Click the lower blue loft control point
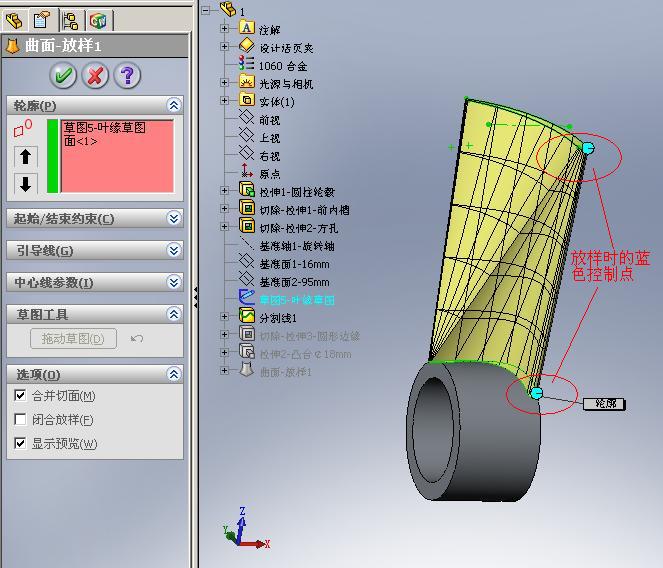The height and width of the screenshot is (568, 663). (537, 393)
